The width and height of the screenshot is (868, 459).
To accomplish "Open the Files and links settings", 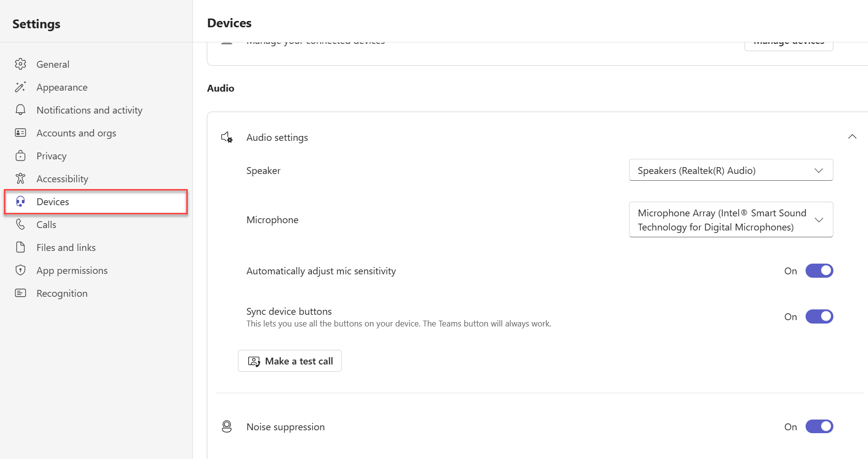I will click(66, 248).
